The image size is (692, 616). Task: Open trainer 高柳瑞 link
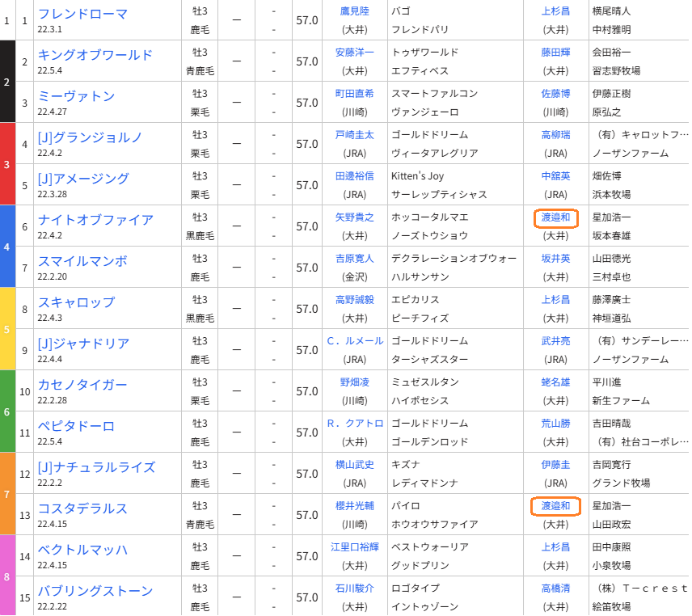555,134
